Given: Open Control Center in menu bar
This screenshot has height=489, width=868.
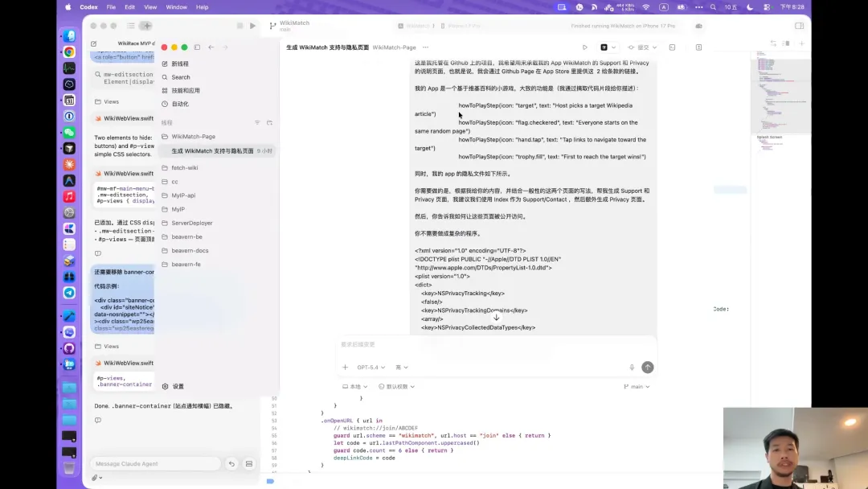Looking at the screenshot, I should coord(767,7).
